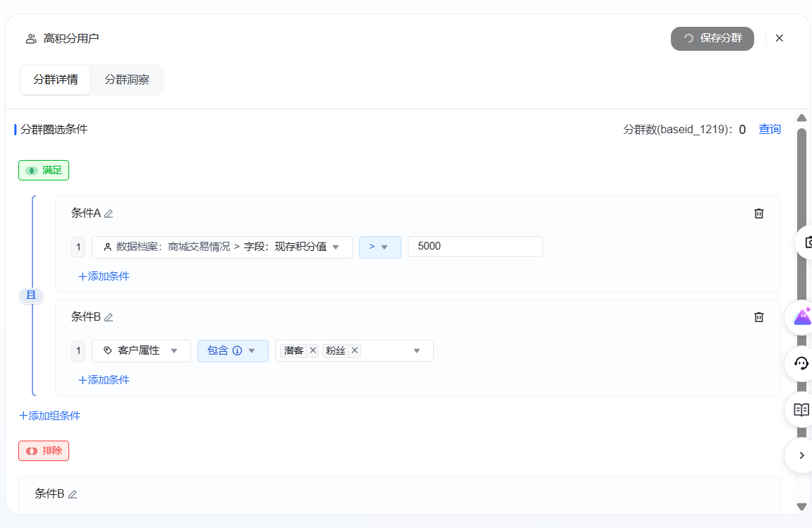Screen dimensions: 812x528
Task: Switch the 且 logic operator
Action: coord(31,295)
